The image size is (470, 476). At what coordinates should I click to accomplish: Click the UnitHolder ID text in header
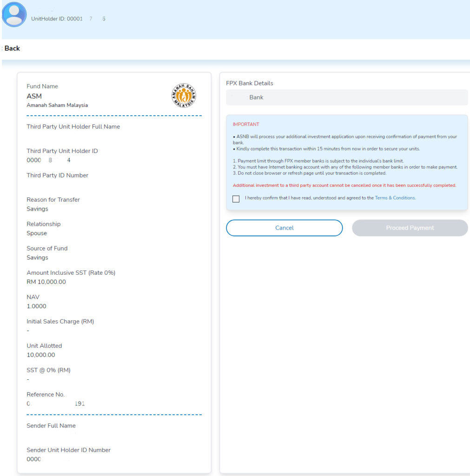(x=68, y=19)
